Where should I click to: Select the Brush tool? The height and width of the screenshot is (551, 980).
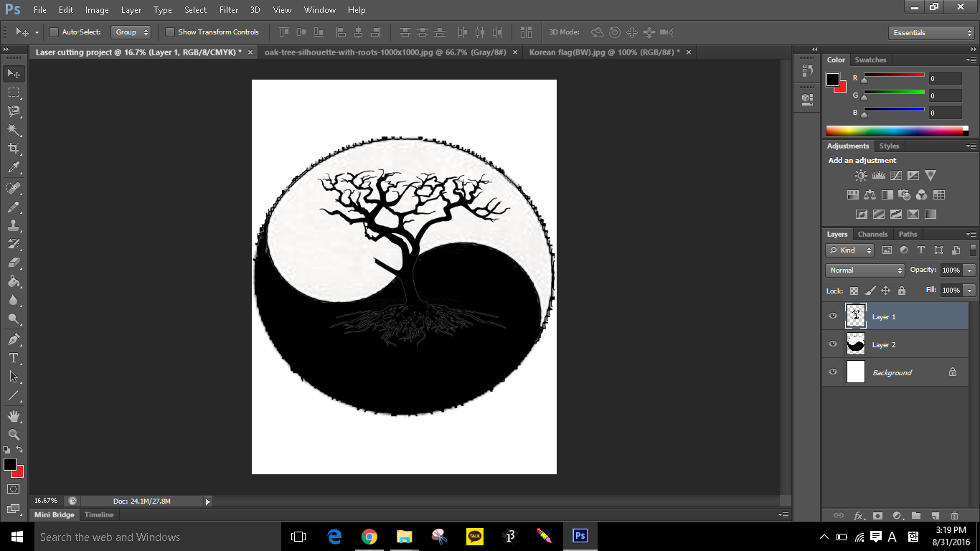coord(14,207)
